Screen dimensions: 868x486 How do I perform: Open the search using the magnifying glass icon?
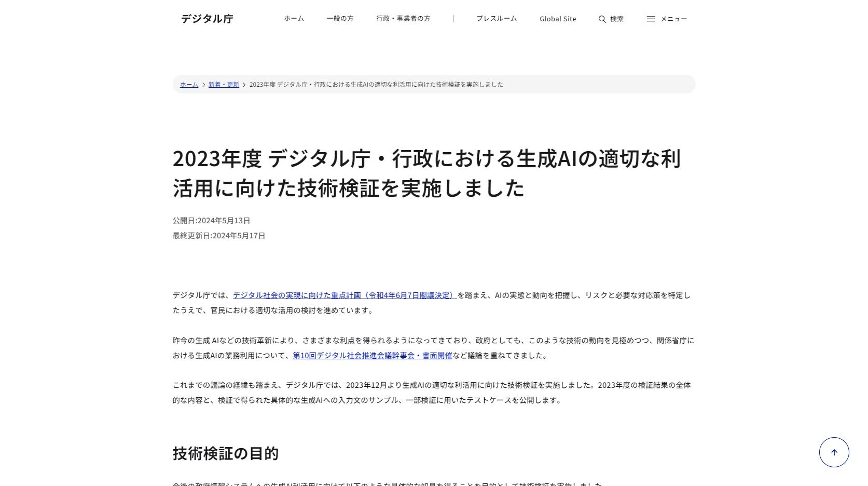pos(602,19)
